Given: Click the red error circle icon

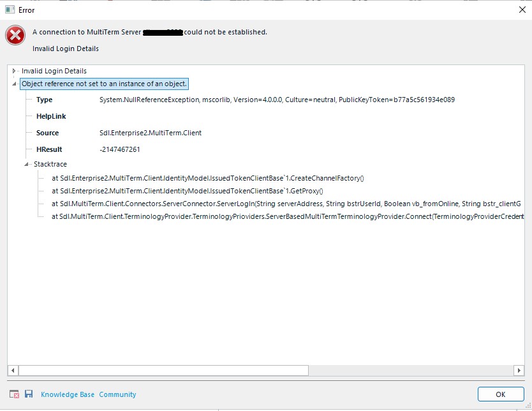Looking at the screenshot, I should tap(15, 36).
